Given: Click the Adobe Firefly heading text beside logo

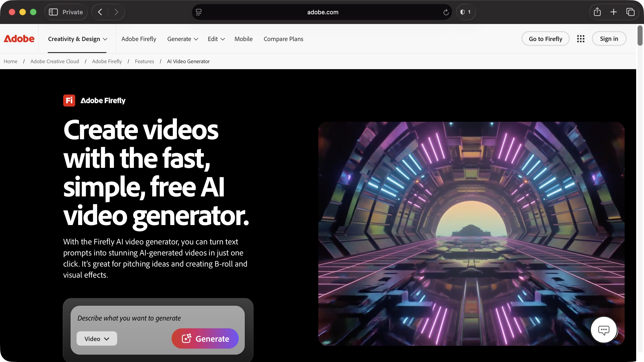Looking at the screenshot, I should (103, 101).
